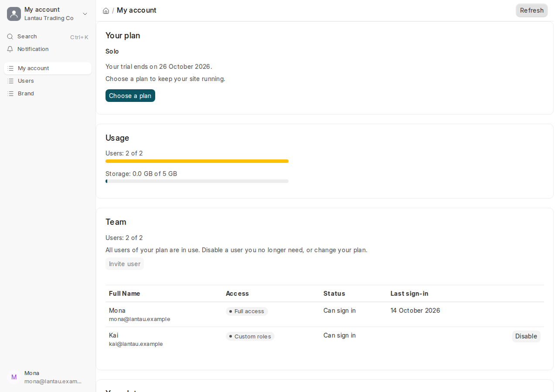Viewport: 558px width, 392px height.
Task: Click the Custom roles badge for Kai
Action: 250,336
